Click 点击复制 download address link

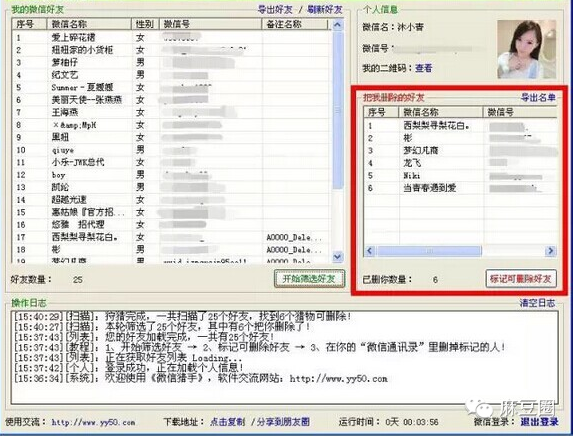click(x=227, y=422)
